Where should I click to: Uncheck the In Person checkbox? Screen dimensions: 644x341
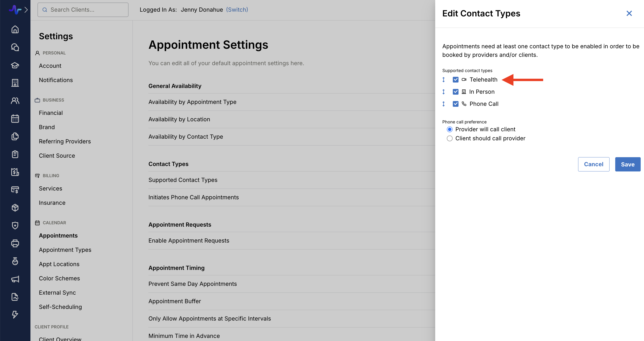[455, 92]
